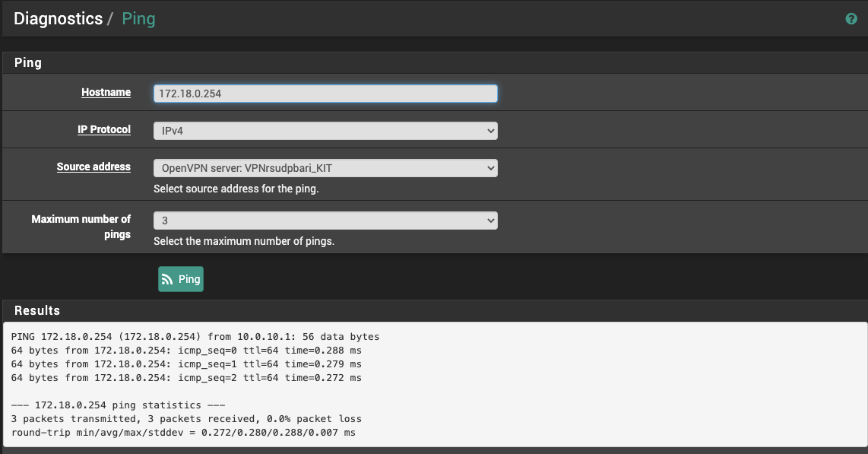
Task: Click the icmp_seq=0 result line
Action: pos(186,351)
